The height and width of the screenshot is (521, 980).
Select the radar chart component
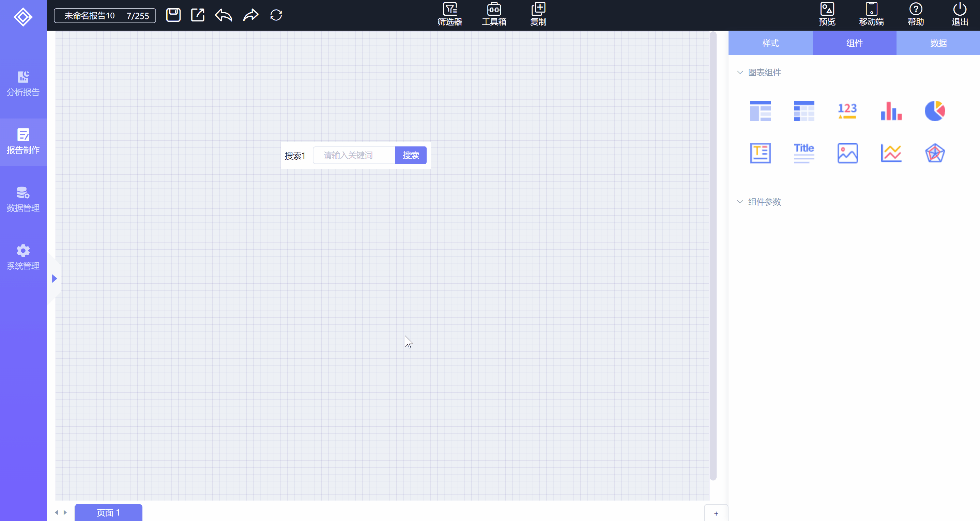tap(935, 153)
